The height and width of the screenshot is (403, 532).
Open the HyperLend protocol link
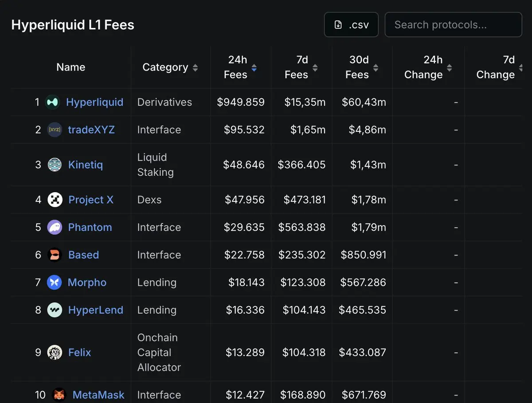coord(95,310)
